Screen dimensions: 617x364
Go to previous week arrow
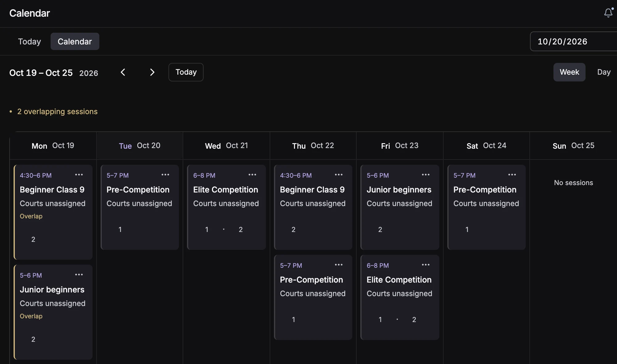coord(123,72)
